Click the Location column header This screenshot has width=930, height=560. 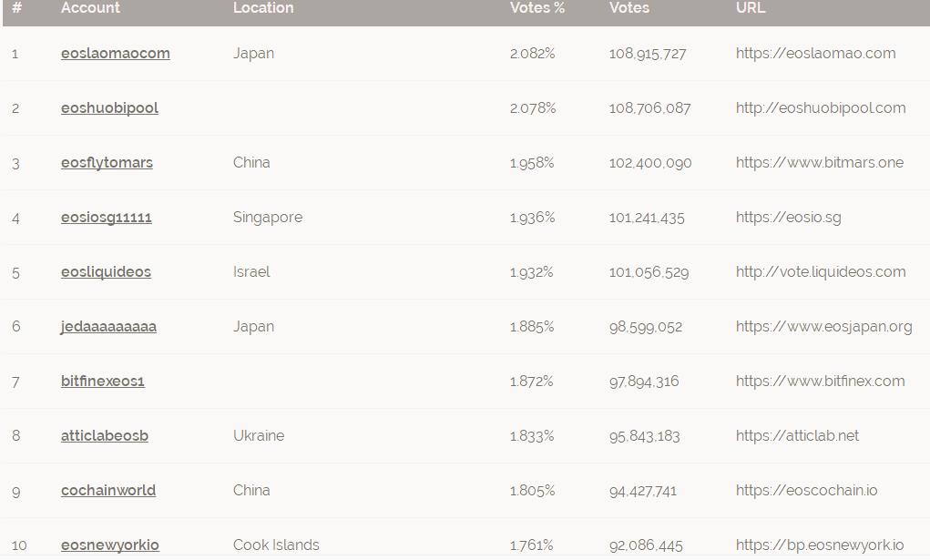pos(263,7)
